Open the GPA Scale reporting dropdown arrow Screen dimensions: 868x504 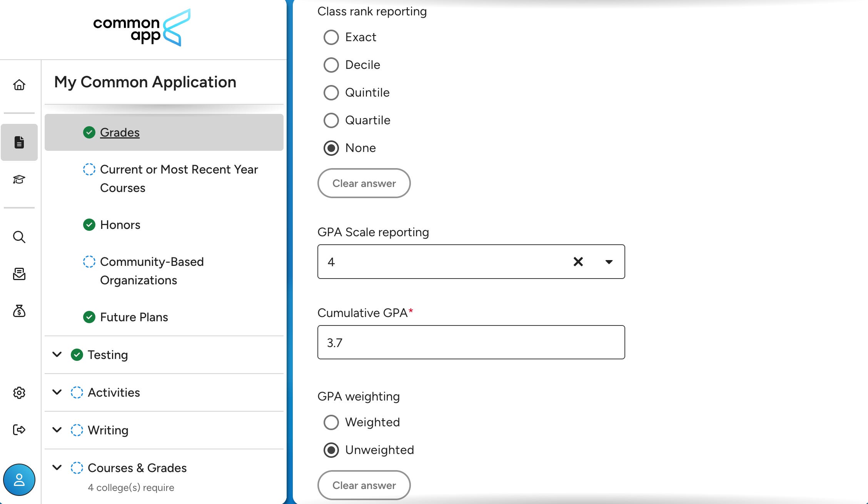coord(609,262)
